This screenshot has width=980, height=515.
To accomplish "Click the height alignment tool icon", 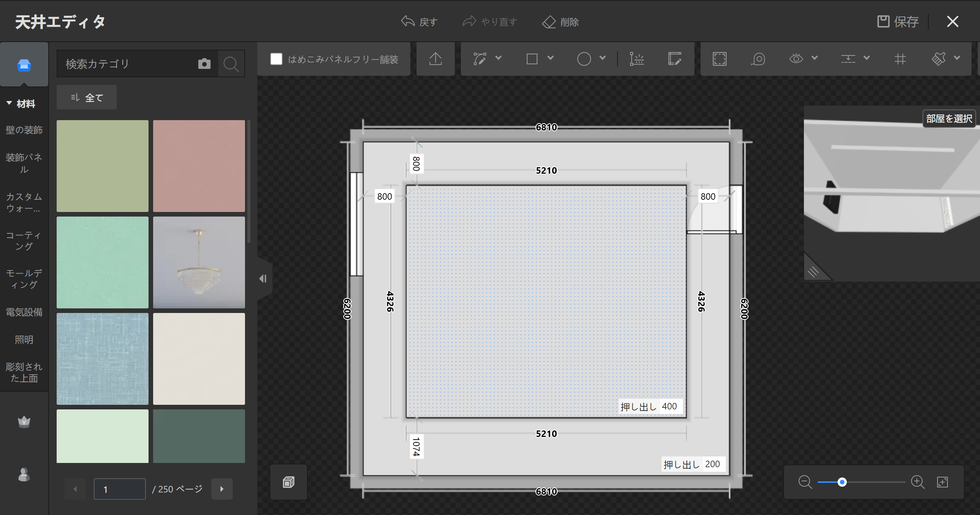I will [848, 59].
